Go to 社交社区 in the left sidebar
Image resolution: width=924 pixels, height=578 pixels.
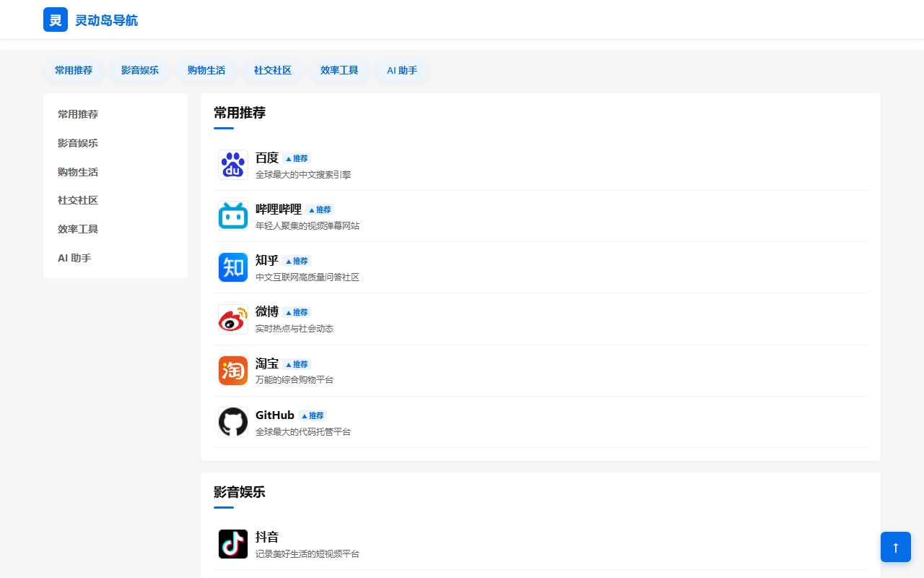(x=115, y=200)
